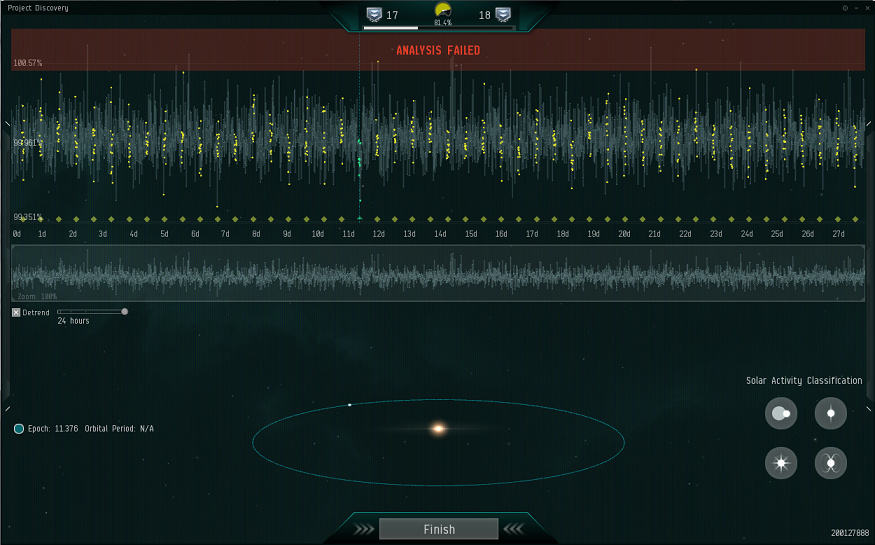Viewport: 875px width, 545px height.
Task: Click the 12d time axis label
Action: [378, 234]
